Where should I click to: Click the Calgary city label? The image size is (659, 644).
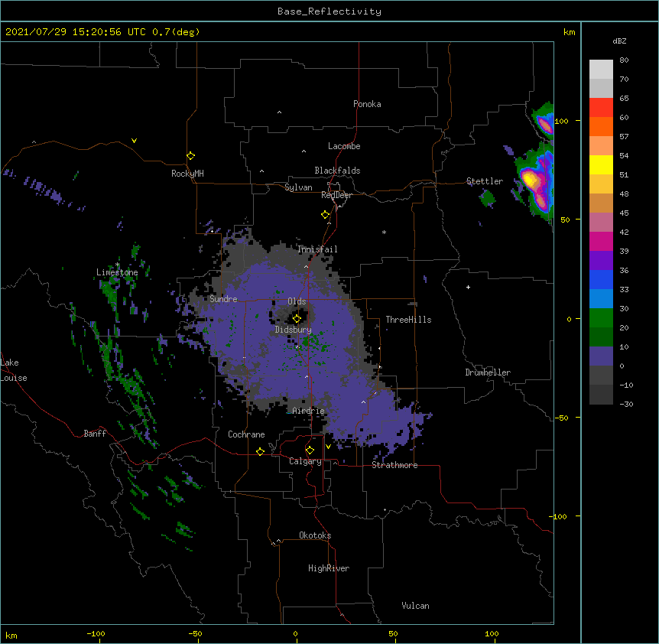pos(305,461)
